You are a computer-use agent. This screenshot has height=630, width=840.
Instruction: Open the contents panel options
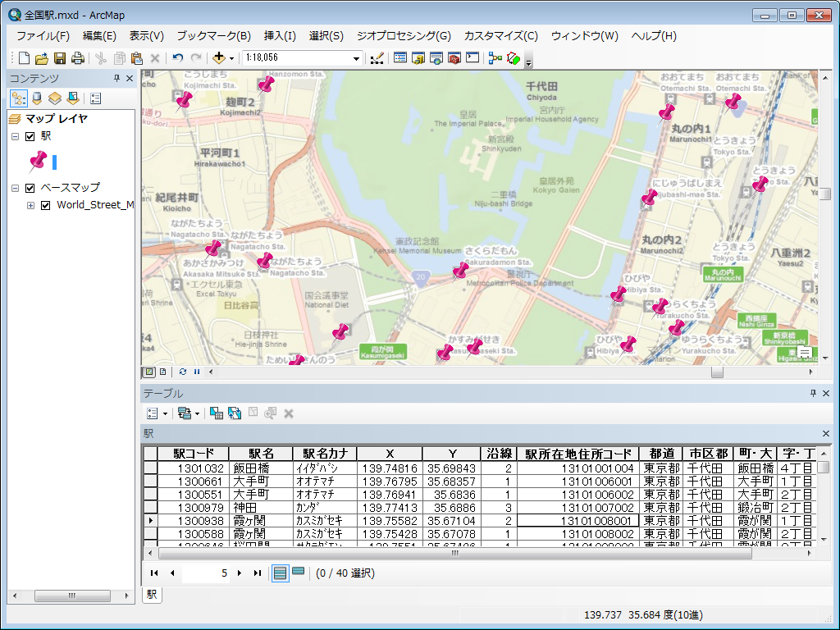96,98
